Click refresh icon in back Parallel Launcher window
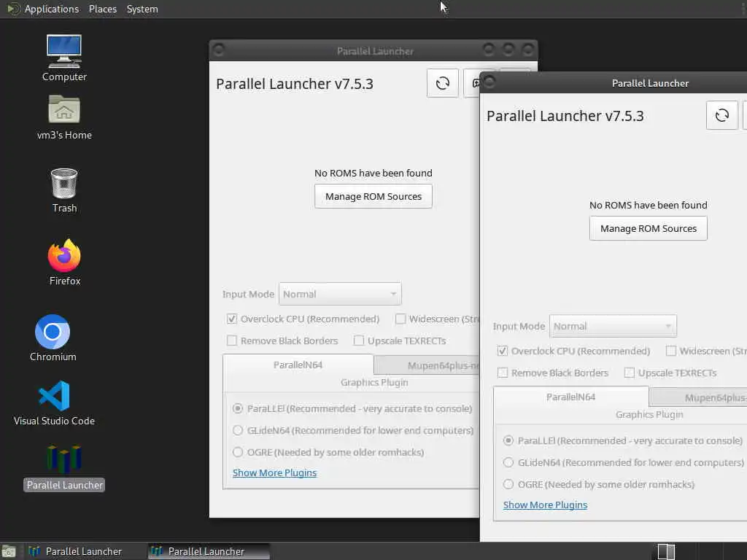 (x=443, y=83)
